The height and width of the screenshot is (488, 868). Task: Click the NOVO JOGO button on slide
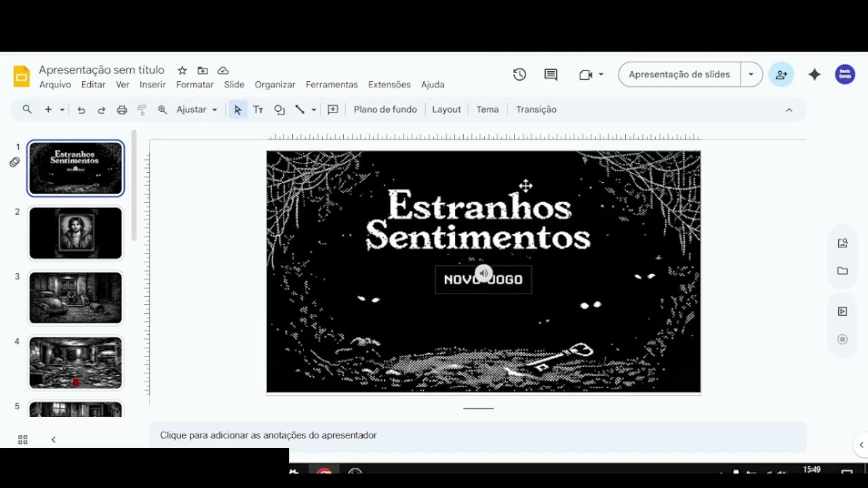tap(484, 279)
